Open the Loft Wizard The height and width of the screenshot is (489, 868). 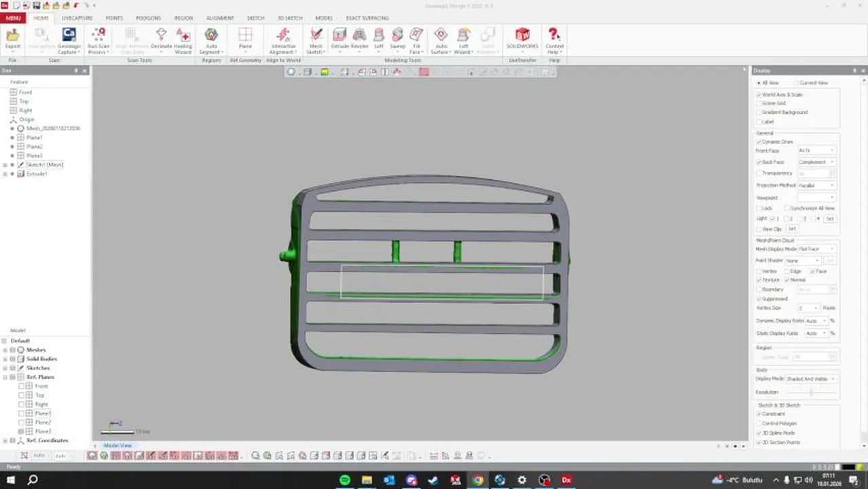463,41
